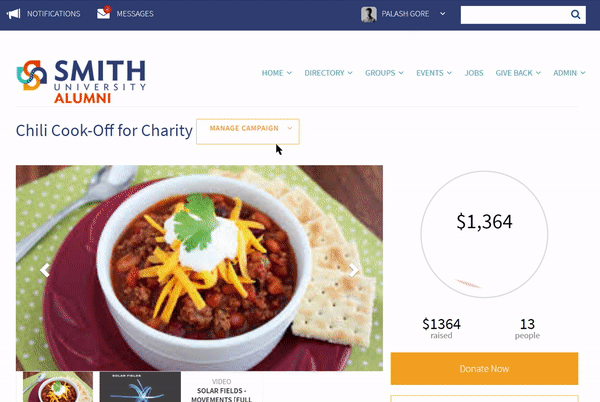Open the Palash Gore account dropdown arrow
The width and height of the screenshot is (600, 402).
click(x=443, y=14)
